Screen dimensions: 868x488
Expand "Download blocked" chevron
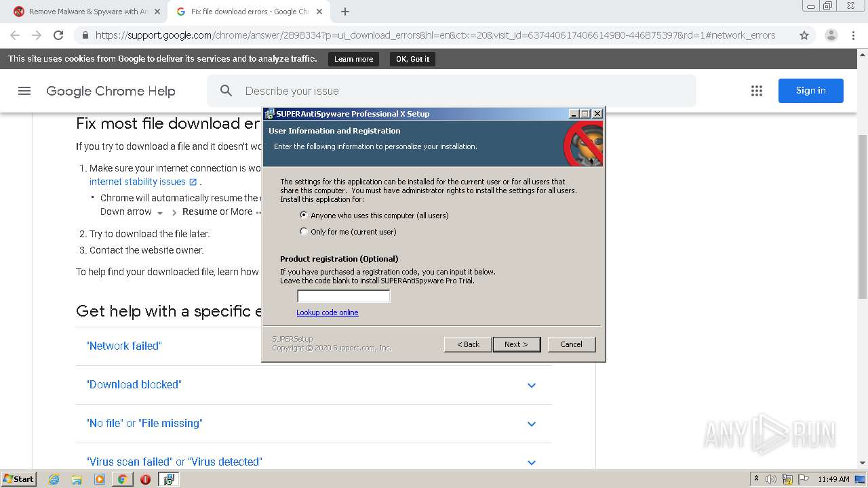click(532, 385)
